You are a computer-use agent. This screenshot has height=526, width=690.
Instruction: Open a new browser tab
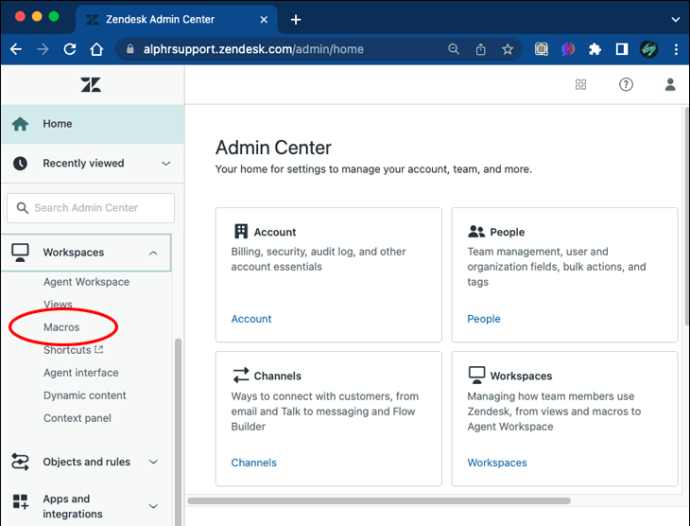pos(296,19)
